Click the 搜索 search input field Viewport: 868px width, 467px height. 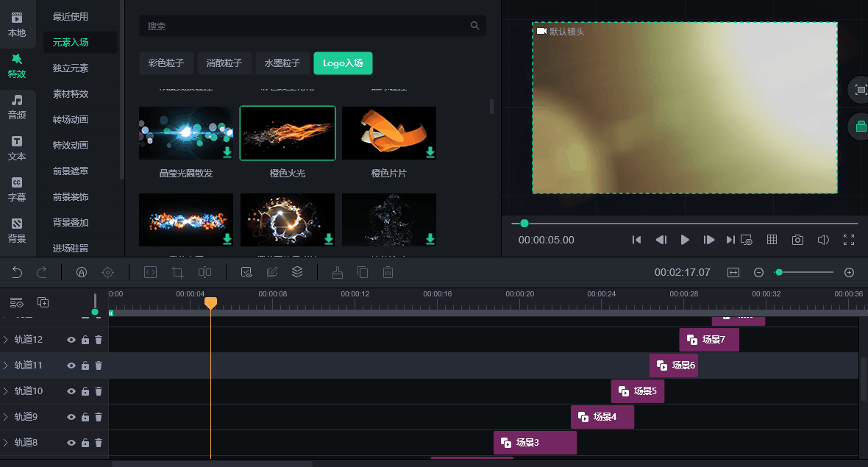[312, 26]
